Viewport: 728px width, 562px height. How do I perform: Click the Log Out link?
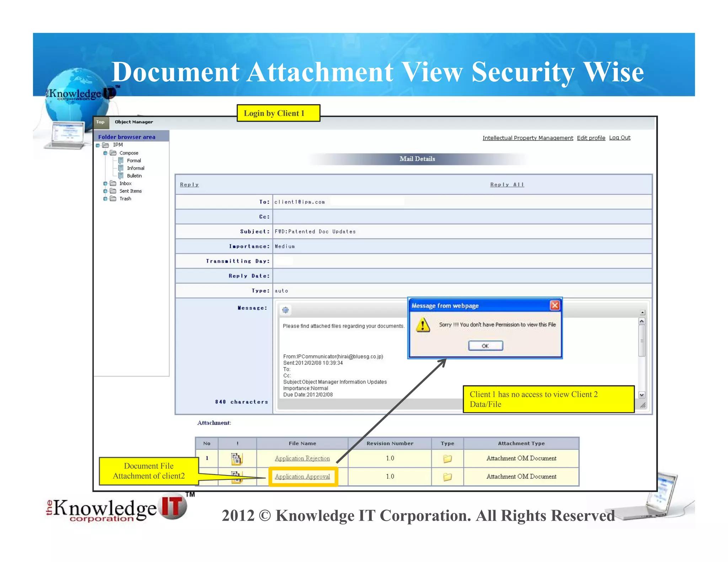(620, 137)
